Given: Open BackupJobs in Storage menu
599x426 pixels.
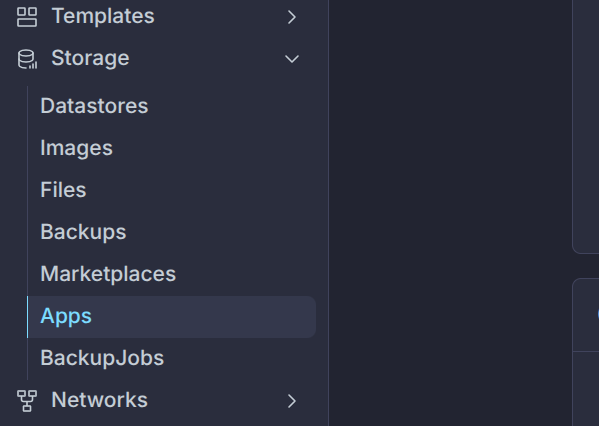Looking at the screenshot, I should (102, 358).
